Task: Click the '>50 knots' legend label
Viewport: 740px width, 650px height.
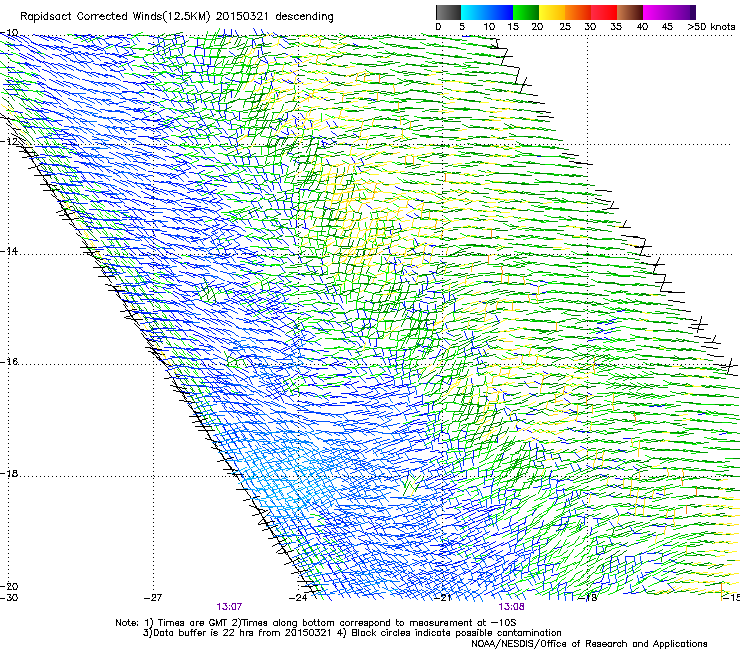Action: [x=711, y=27]
